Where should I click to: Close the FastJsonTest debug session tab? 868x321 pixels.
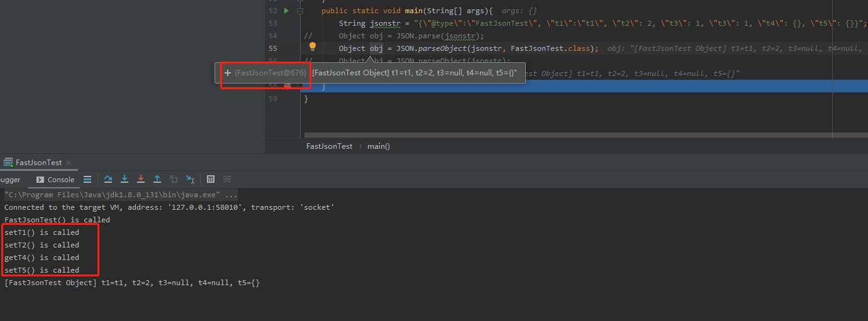[69, 163]
